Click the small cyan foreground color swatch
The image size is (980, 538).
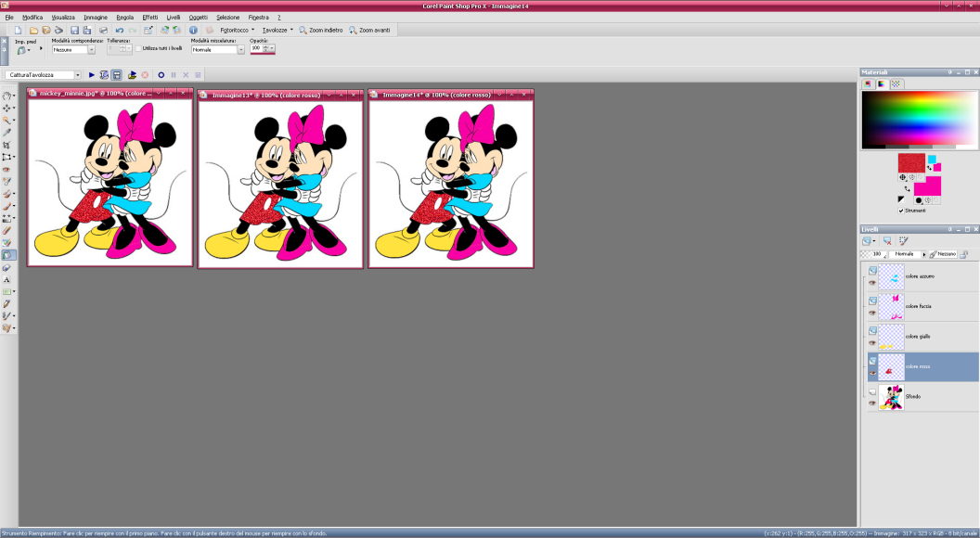pos(932,160)
